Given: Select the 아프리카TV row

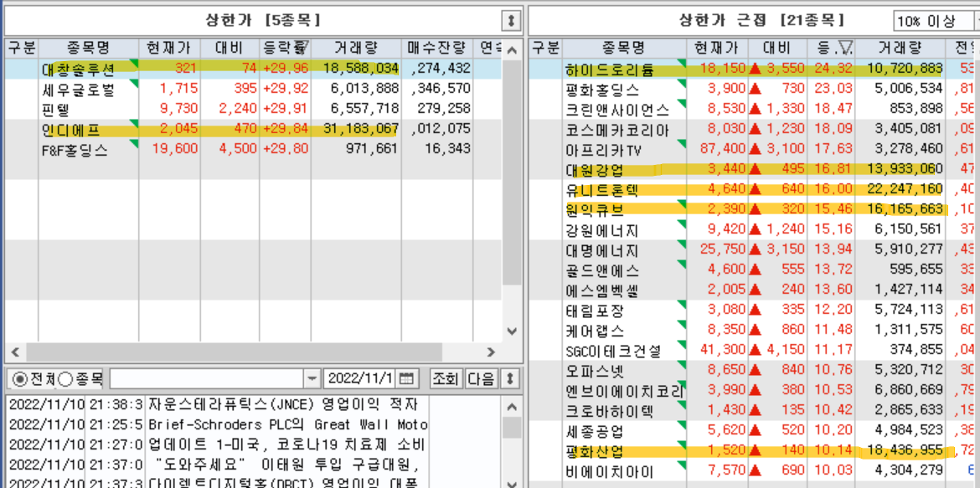Looking at the screenshot, I should click(754, 150).
